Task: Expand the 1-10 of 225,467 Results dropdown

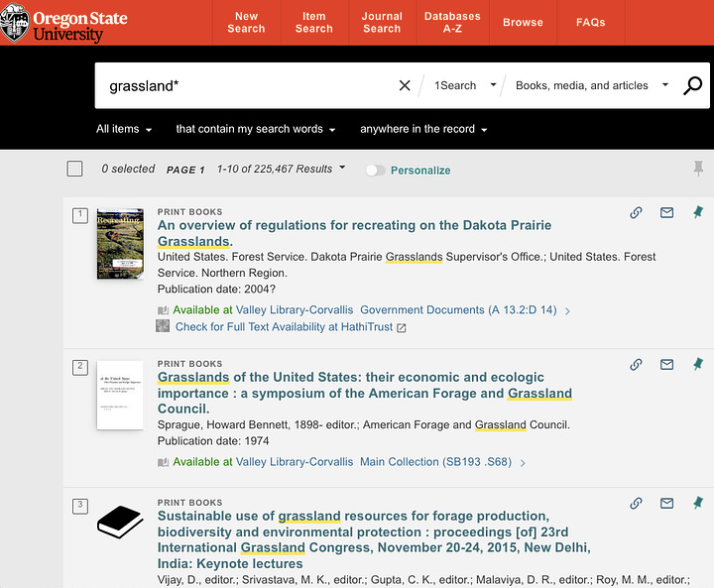Action: click(x=281, y=169)
